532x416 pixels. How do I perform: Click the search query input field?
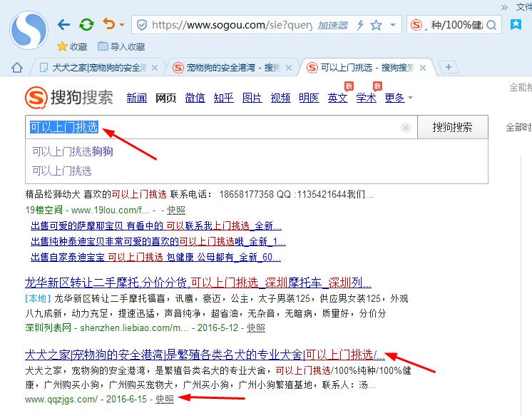221,127
